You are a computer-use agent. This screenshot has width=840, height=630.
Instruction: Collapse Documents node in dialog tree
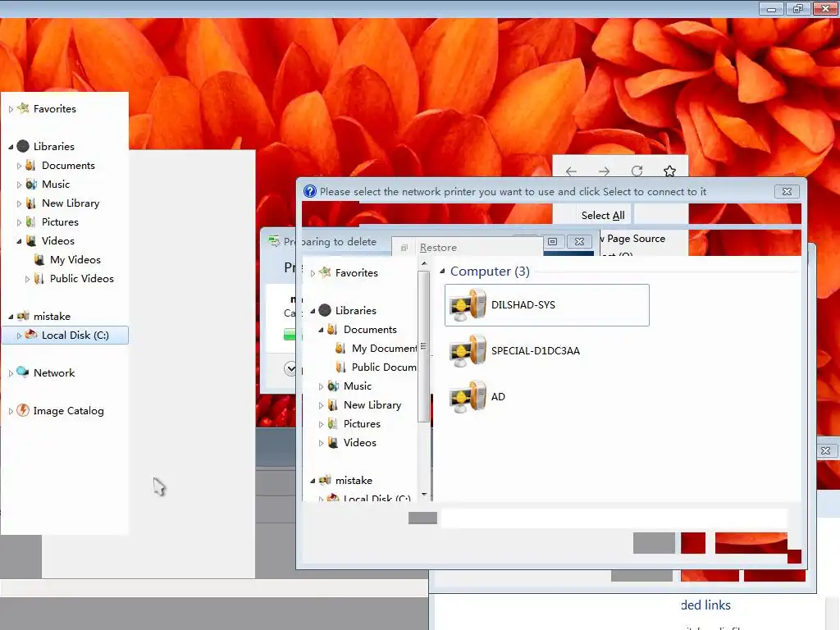tap(321, 330)
